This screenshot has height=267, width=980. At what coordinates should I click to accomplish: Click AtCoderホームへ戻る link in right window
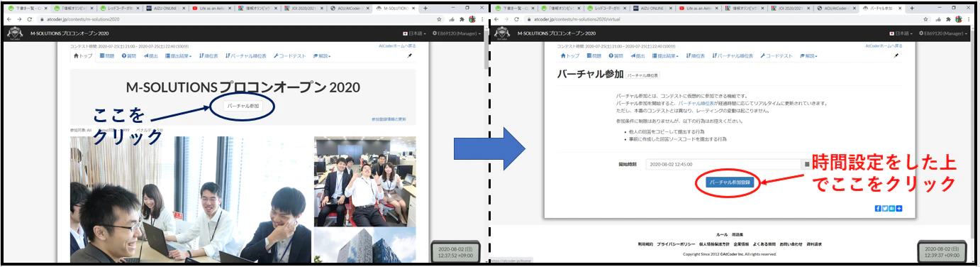[883, 45]
